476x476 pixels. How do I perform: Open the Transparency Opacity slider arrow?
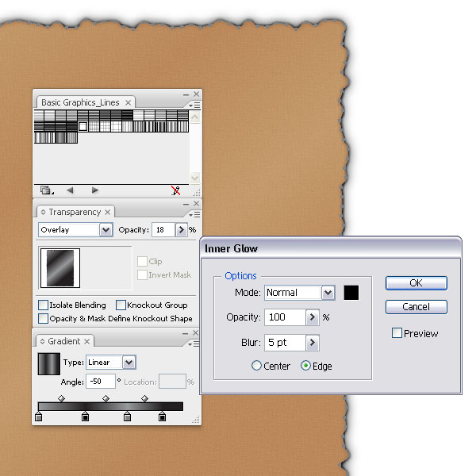coord(181,230)
